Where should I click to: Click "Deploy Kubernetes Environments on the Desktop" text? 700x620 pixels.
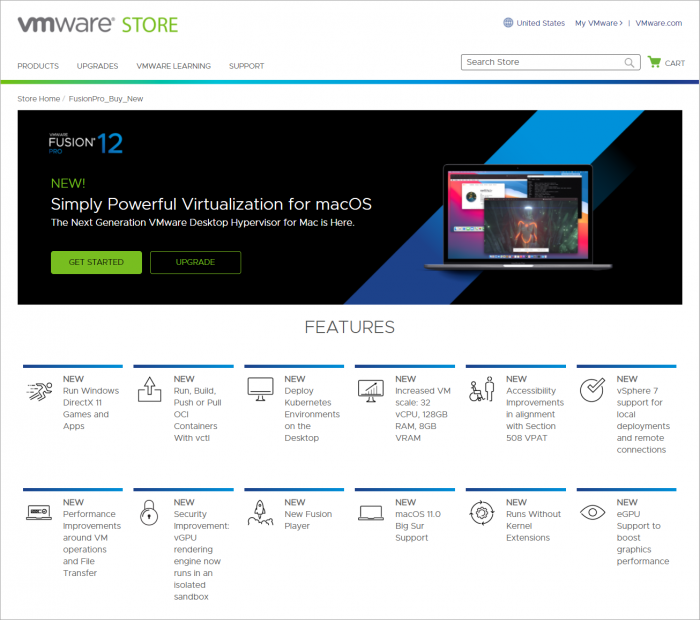(x=312, y=414)
